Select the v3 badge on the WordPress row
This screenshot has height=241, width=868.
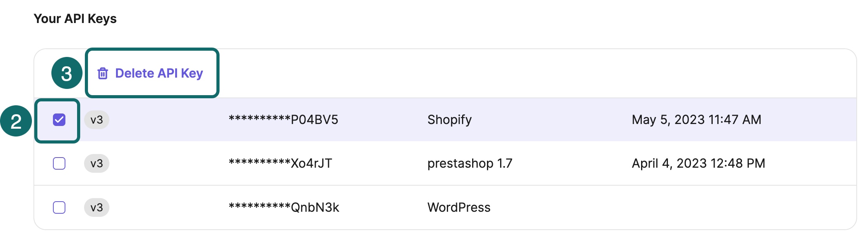[x=97, y=207]
